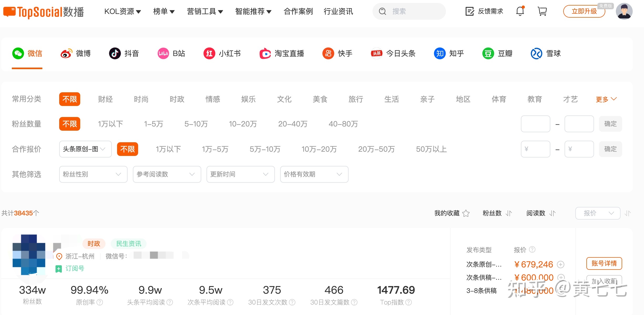Click help icon next to 报价 header
Viewport: 644px width, 315px height.
pyautogui.click(x=532, y=249)
